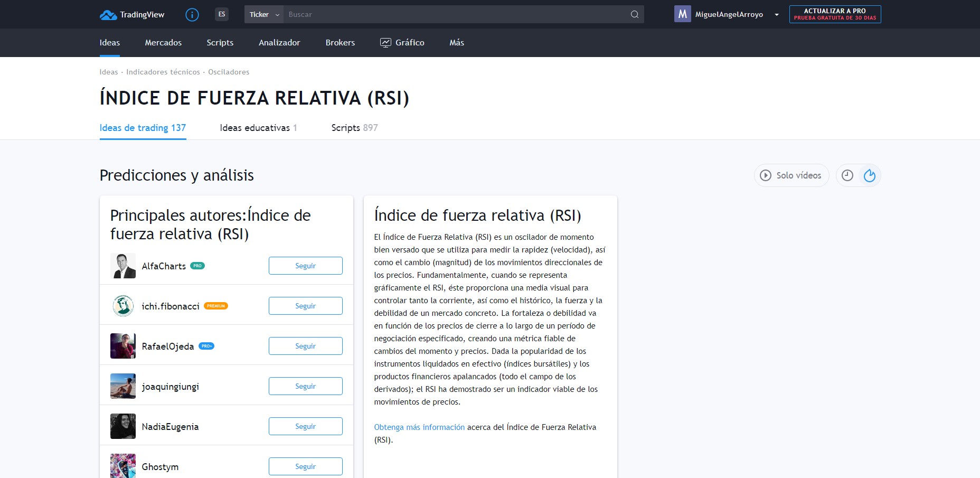Click the TradingView logo

click(132, 15)
